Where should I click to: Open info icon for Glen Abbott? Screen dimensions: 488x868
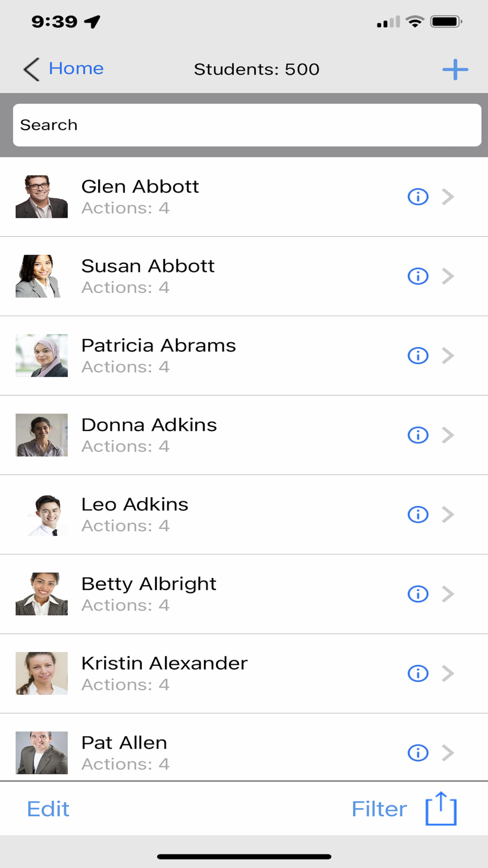[x=418, y=197]
